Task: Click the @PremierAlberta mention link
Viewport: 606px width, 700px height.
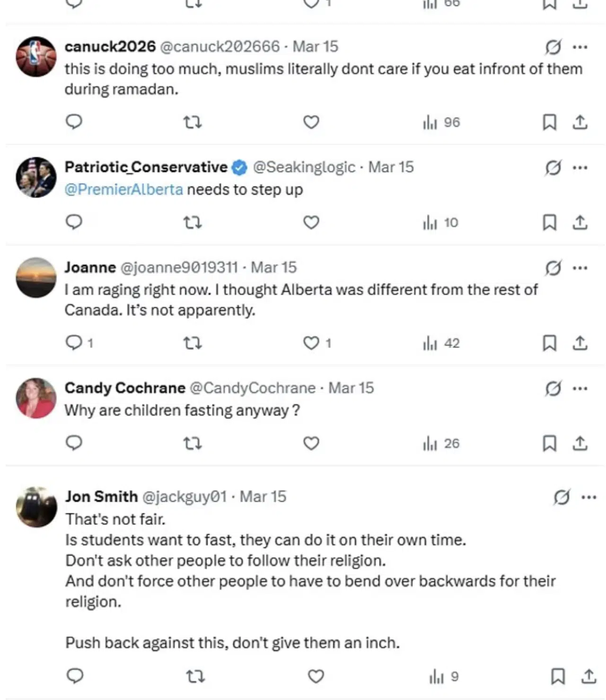Action: tap(123, 190)
